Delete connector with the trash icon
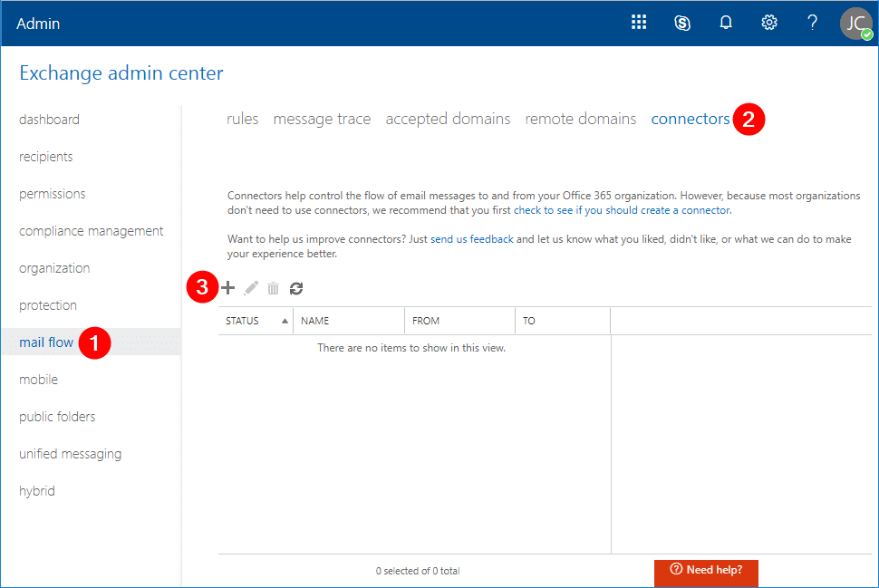 pos(273,288)
